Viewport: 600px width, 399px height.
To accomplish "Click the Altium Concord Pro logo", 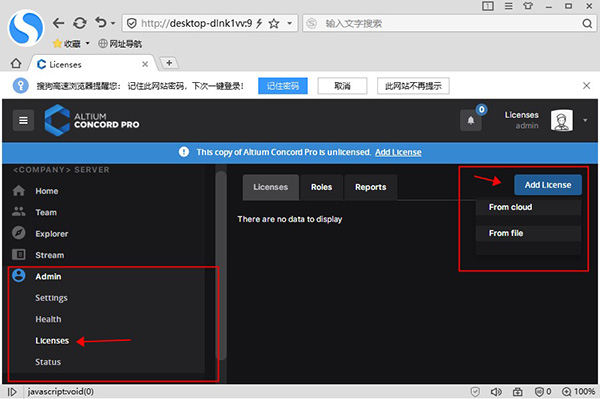I will pyautogui.click(x=92, y=121).
